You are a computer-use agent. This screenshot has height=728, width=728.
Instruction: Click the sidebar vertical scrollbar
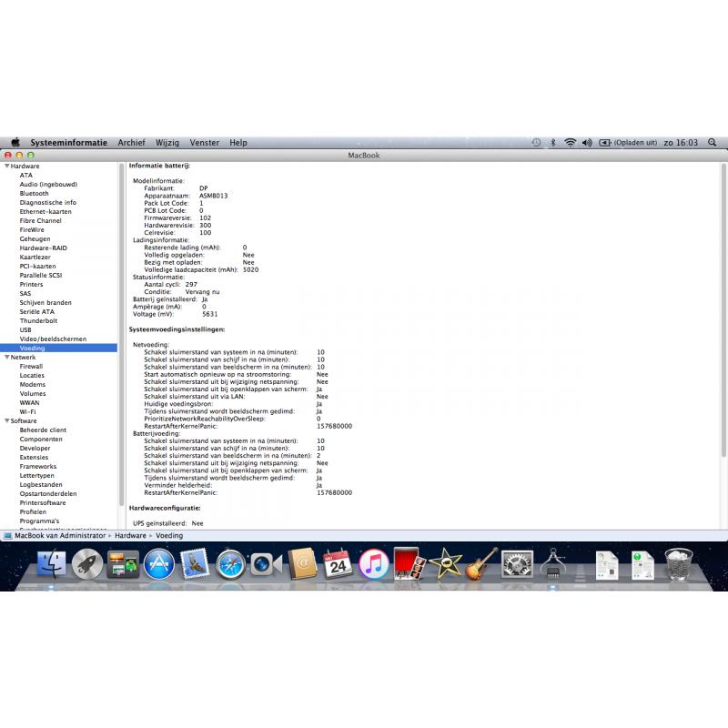[122, 334]
